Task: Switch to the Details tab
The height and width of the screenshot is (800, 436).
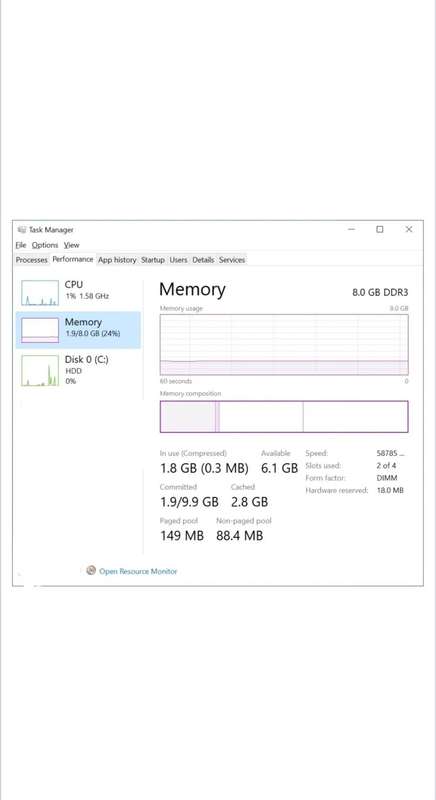Action: [203, 260]
